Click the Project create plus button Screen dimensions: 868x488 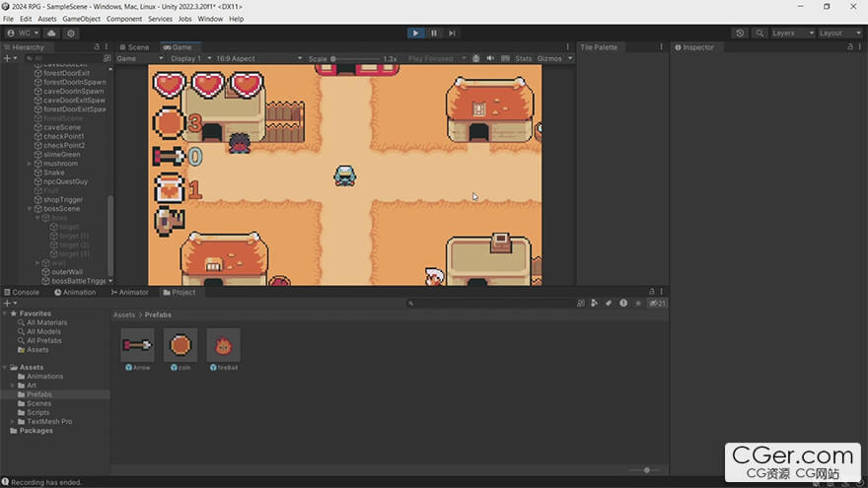click(10, 304)
